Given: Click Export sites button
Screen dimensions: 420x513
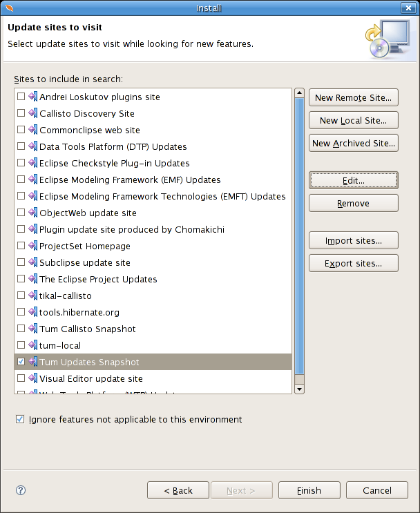Looking at the screenshot, I should pos(354,263).
